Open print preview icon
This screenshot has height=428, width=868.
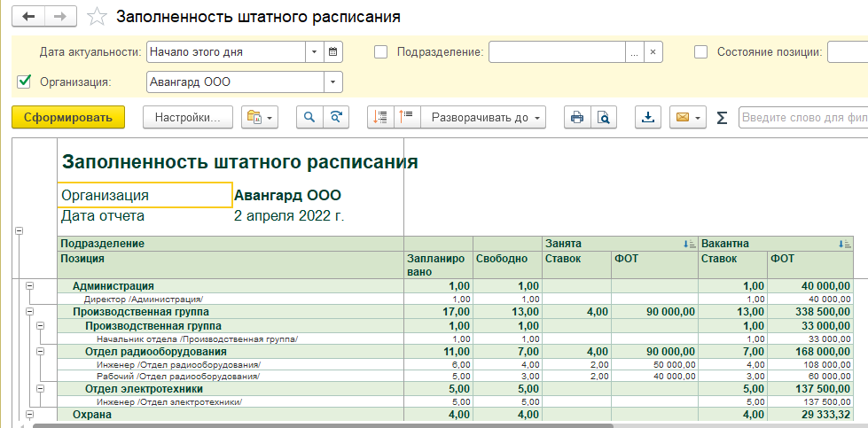click(x=603, y=117)
